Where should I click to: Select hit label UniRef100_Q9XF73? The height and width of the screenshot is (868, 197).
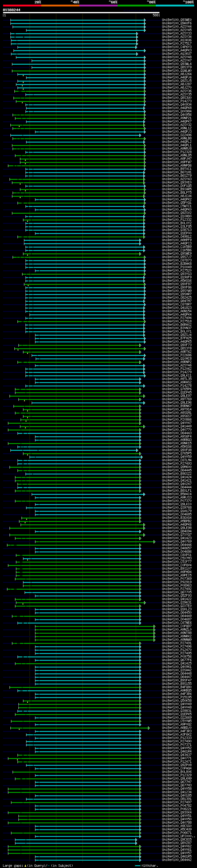(177, 345)
